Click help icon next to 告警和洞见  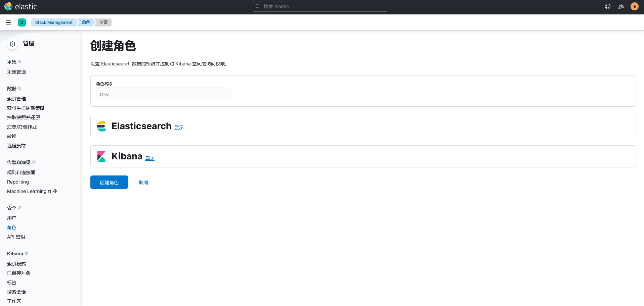tap(34, 162)
